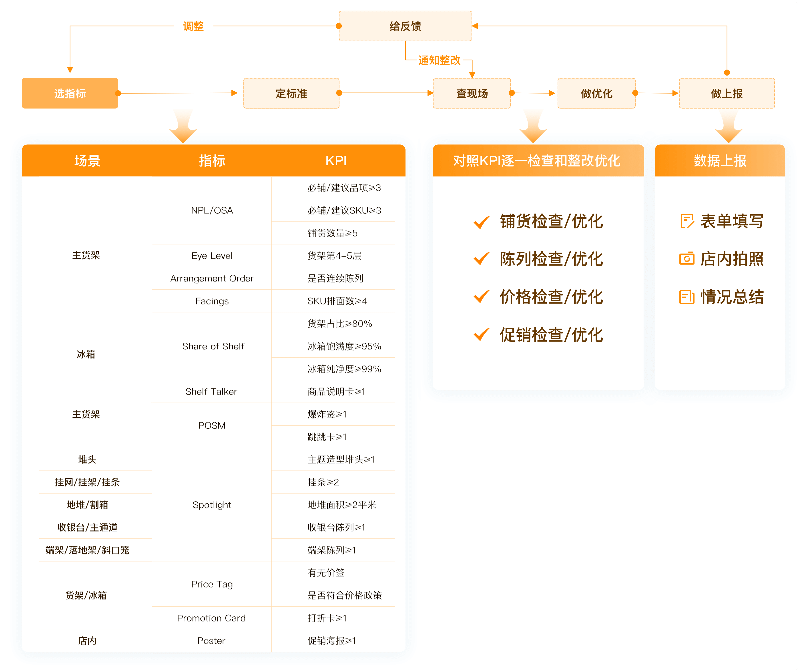Select the 给反馈 feedback box

pos(406,26)
